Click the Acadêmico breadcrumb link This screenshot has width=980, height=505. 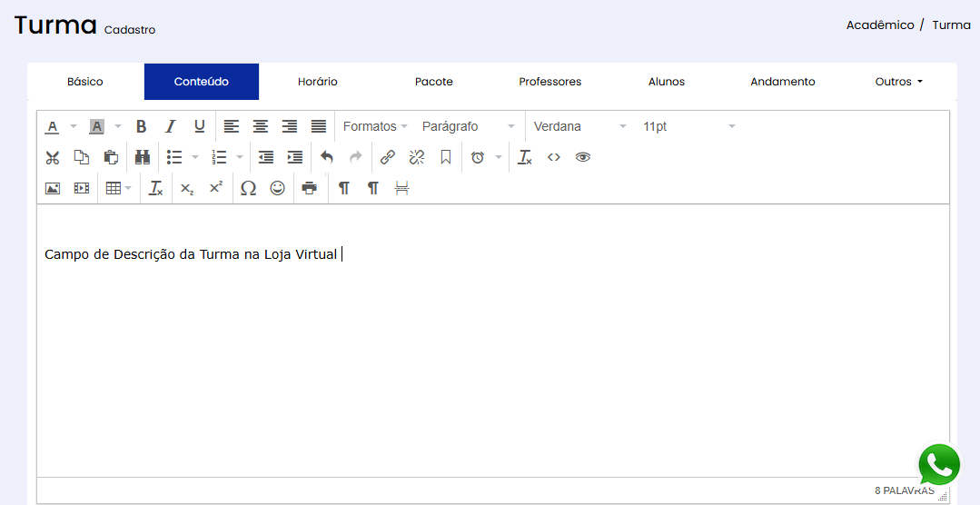[880, 25]
